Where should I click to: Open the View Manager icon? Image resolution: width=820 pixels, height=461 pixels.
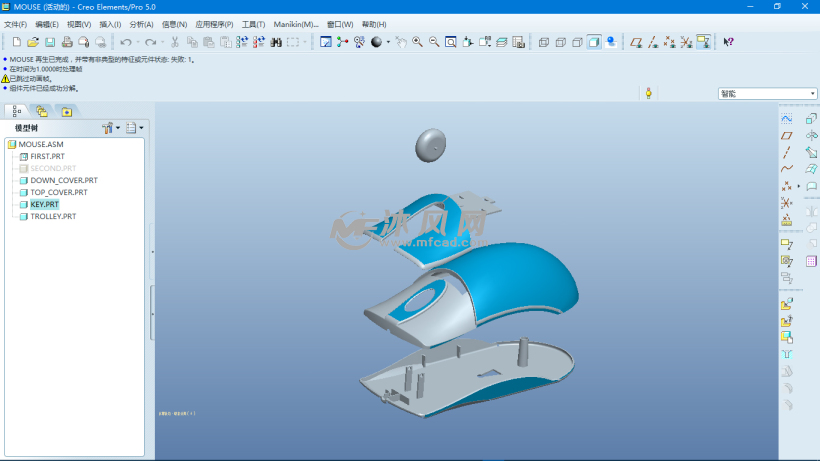click(x=518, y=42)
